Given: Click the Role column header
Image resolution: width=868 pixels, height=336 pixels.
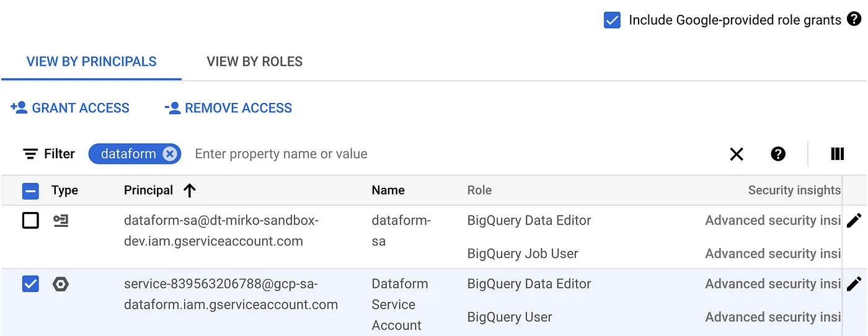Looking at the screenshot, I should [x=479, y=190].
